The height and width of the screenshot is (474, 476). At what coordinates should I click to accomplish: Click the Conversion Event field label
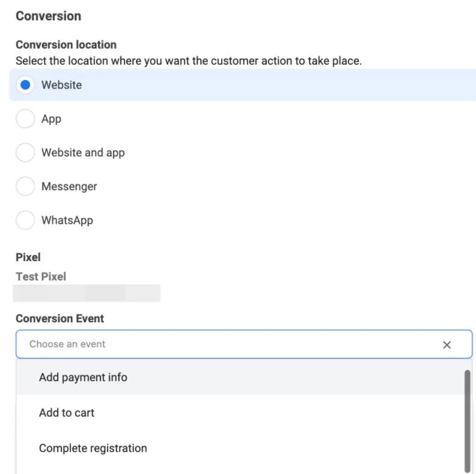click(59, 319)
